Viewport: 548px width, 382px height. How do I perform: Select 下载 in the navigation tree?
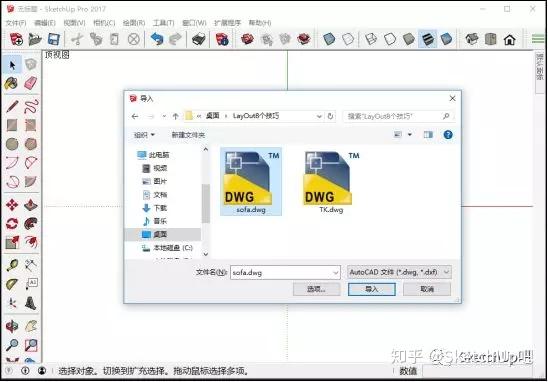click(155, 208)
